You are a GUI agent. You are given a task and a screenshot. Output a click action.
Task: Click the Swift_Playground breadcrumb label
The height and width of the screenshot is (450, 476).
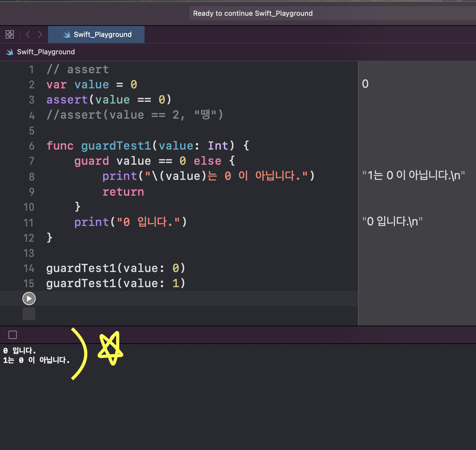tap(46, 52)
